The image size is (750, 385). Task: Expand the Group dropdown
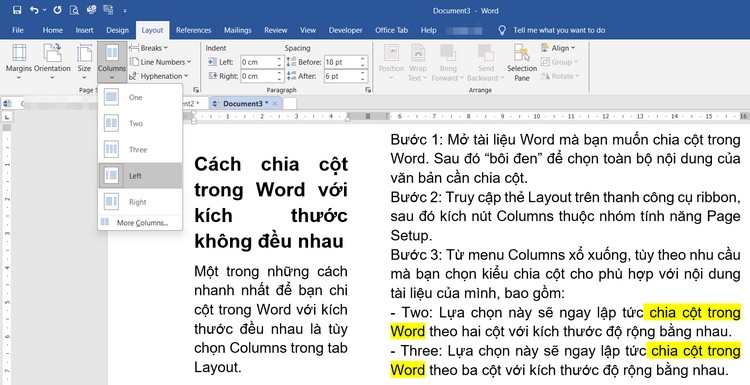(x=559, y=62)
